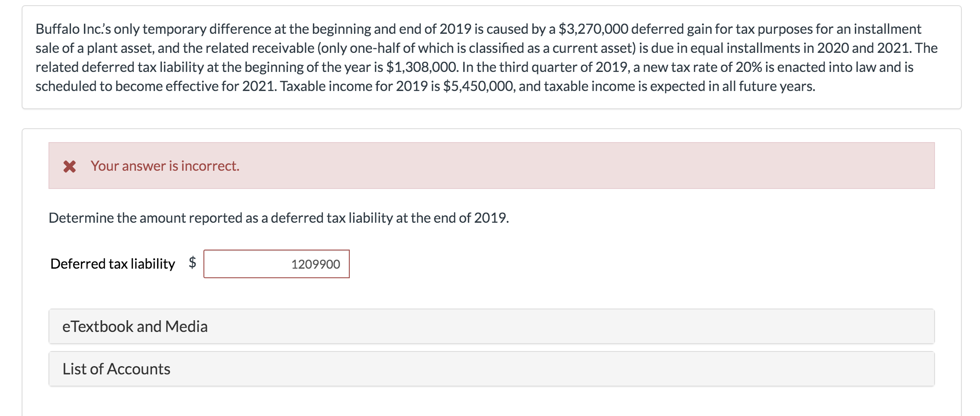Click the problem statement panel about Buffalo Inc.

(x=489, y=57)
